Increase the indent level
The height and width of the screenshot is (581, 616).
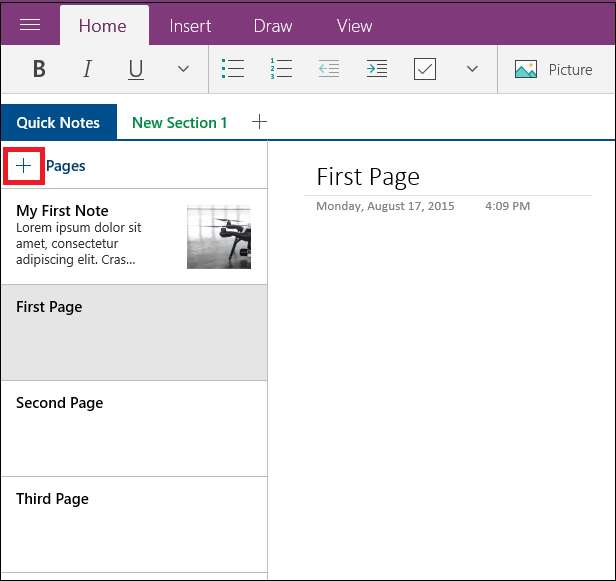point(376,69)
